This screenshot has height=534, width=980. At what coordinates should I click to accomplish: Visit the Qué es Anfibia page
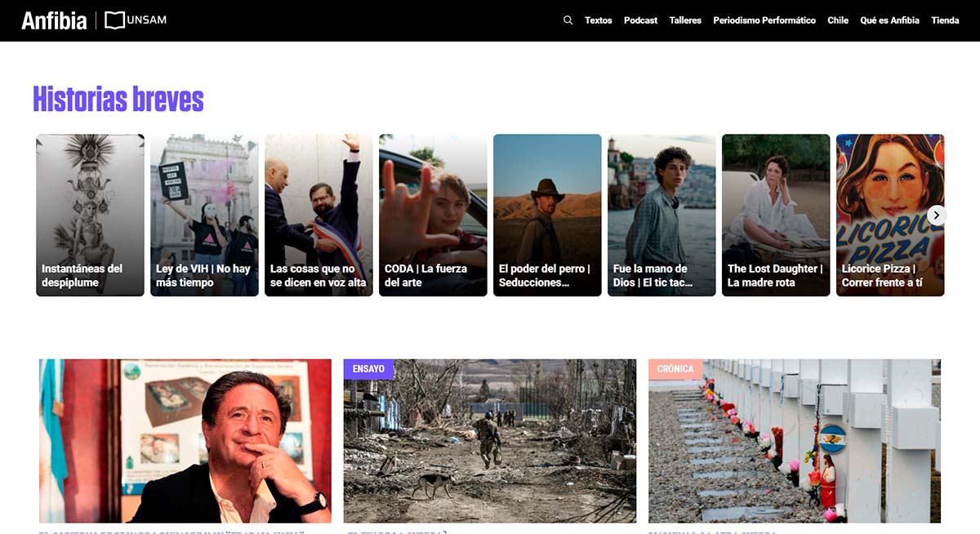(x=889, y=20)
